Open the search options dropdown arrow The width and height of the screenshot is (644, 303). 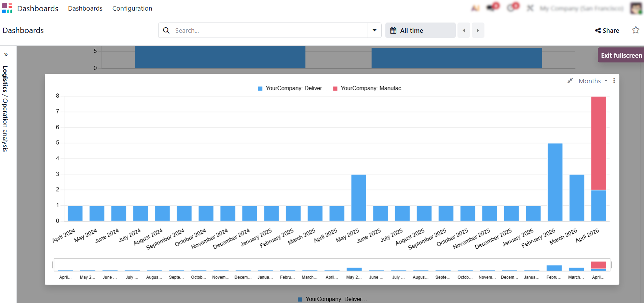(374, 30)
